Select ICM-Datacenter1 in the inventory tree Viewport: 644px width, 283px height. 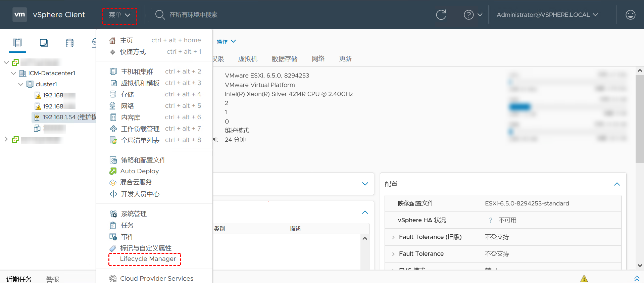[x=51, y=73]
